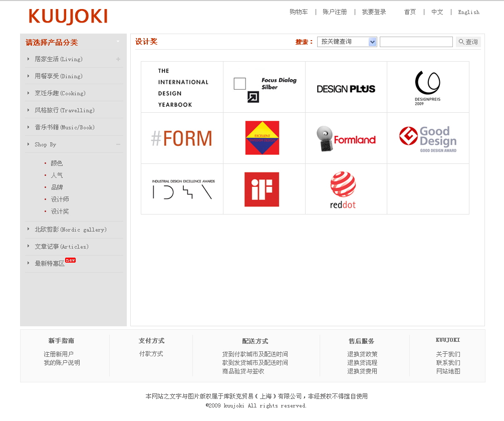504x421 pixels.
Task: Open 文章记事 (Articles) section
Action: pos(62,247)
